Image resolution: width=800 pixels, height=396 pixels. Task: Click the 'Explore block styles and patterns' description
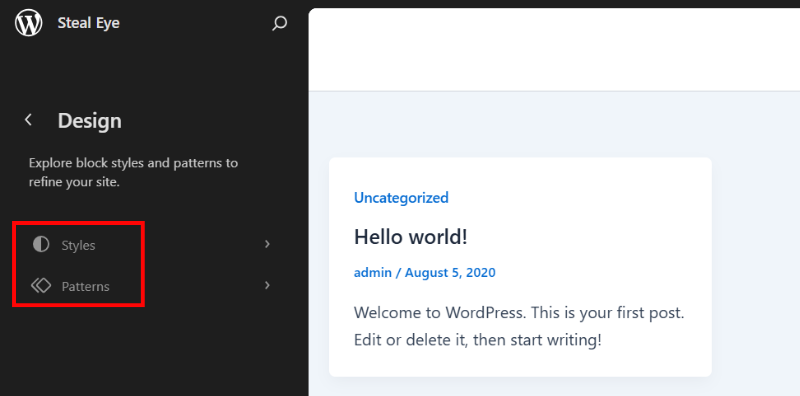(x=133, y=172)
